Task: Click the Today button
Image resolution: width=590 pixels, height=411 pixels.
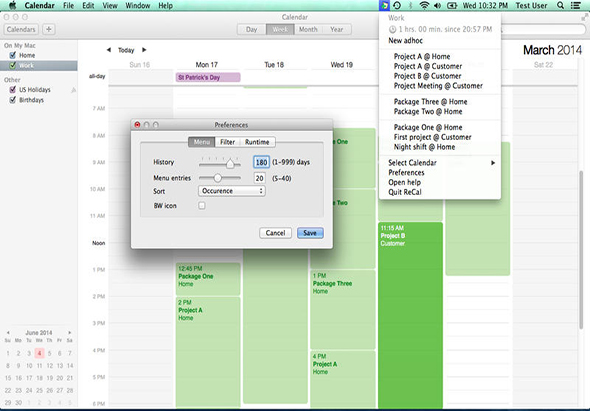Action: [x=126, y=50]
